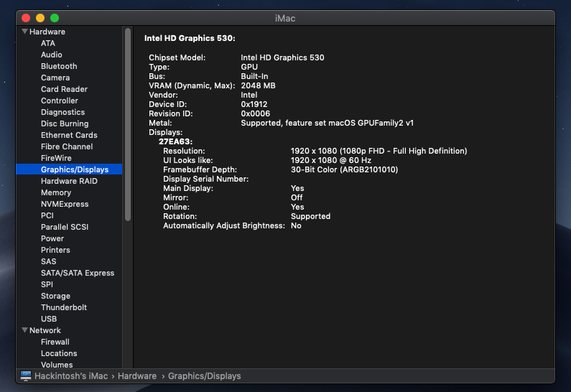Click the iMac window title
This screenshot has height=392, width=571.
coord(285,18)
